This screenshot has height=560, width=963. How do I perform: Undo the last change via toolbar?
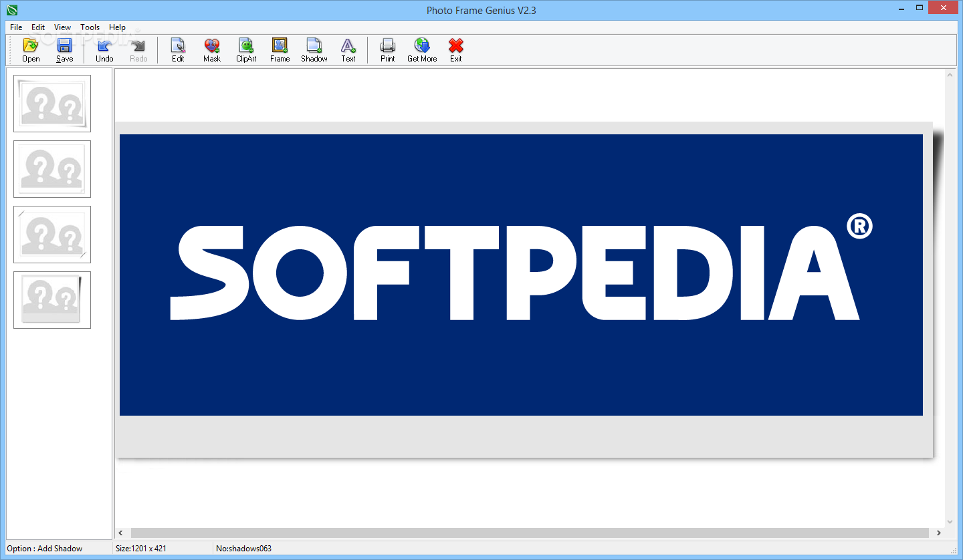tap(104, 50)
